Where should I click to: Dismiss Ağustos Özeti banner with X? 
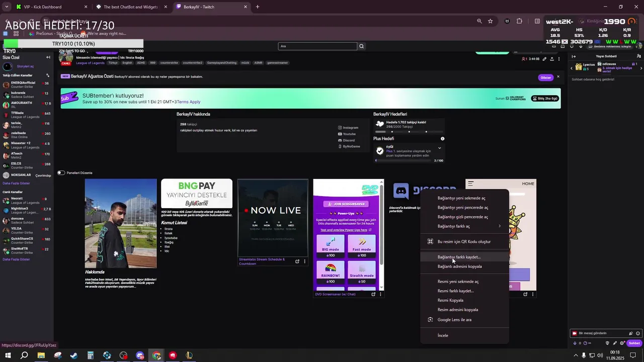pyautogui.click(x=558, y=77)
